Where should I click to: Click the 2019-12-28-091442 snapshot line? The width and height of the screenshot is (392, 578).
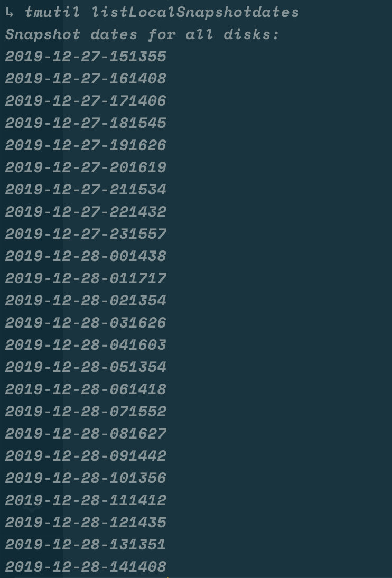(86, 455)
